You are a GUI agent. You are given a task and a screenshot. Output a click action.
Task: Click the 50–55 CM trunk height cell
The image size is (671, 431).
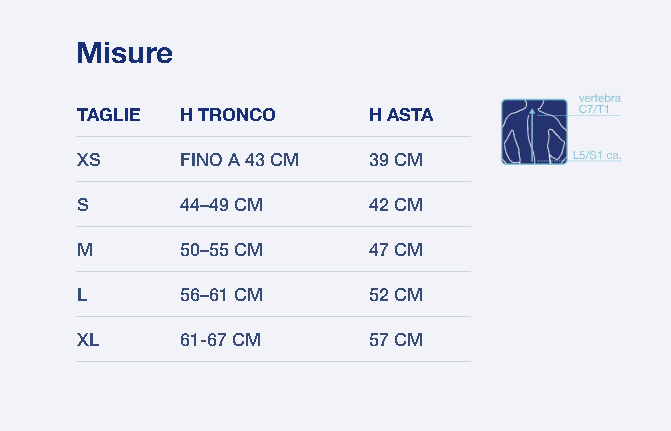221,250
